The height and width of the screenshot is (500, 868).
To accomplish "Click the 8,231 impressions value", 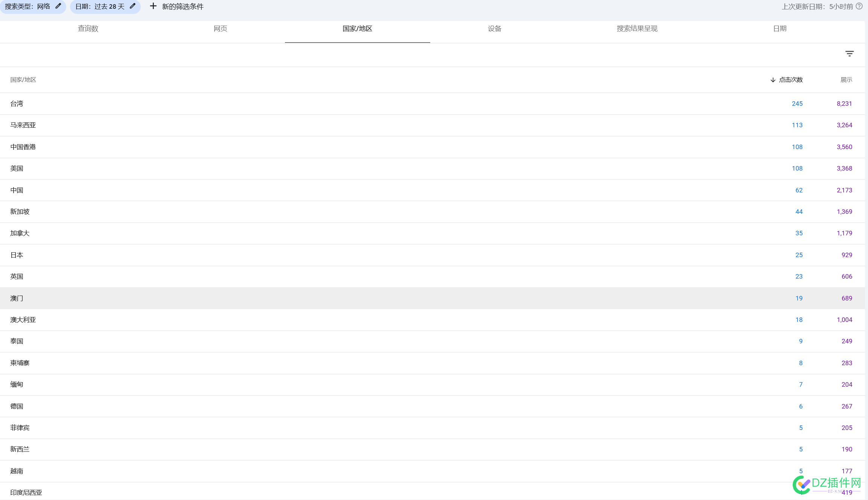I will pos(844,104).
